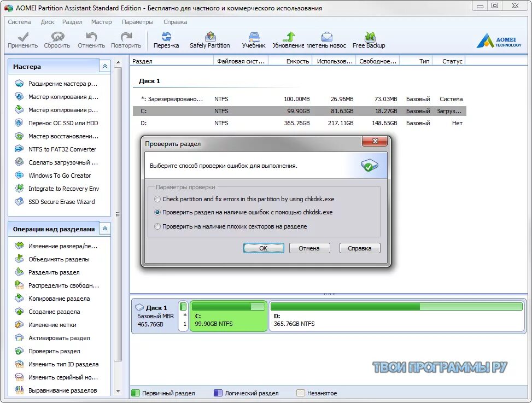Sort by the Раздел column header
Image resolution: width=532 pixels, height=403 pixels.
(x=172, y=61)
